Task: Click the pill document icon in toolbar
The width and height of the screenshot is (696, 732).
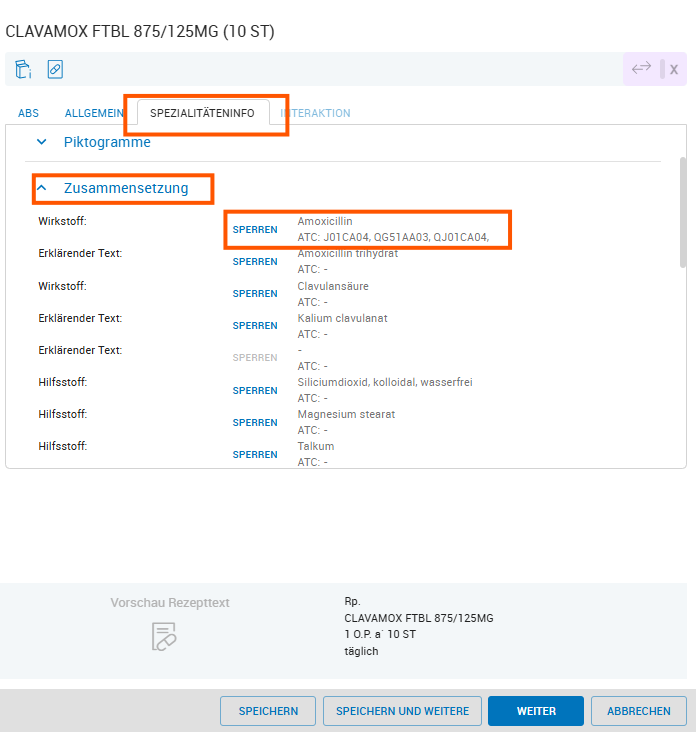Action: [55, 70]
